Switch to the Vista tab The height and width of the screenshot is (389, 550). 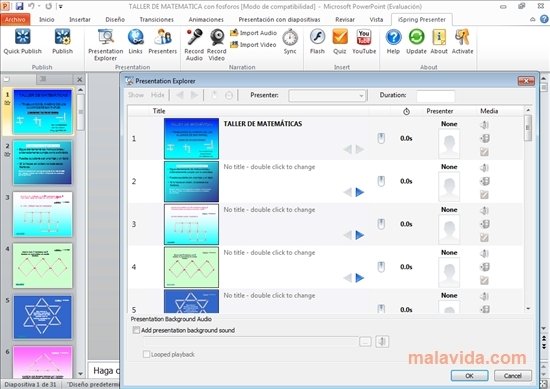376,20
